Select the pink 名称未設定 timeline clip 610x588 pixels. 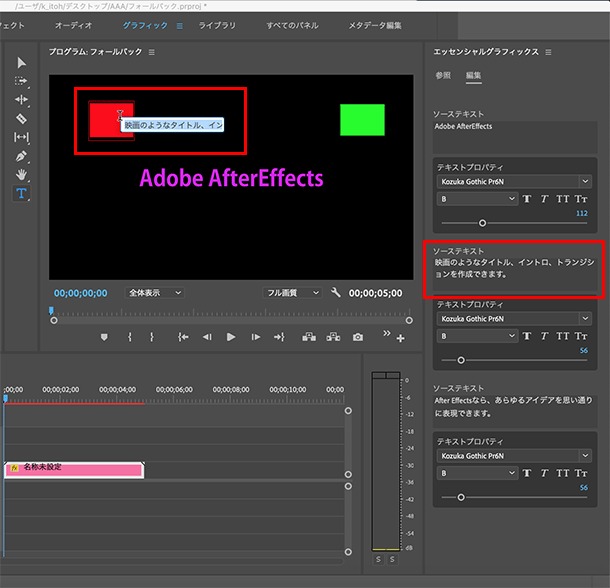pyautogui.click(x=74, y=470)
